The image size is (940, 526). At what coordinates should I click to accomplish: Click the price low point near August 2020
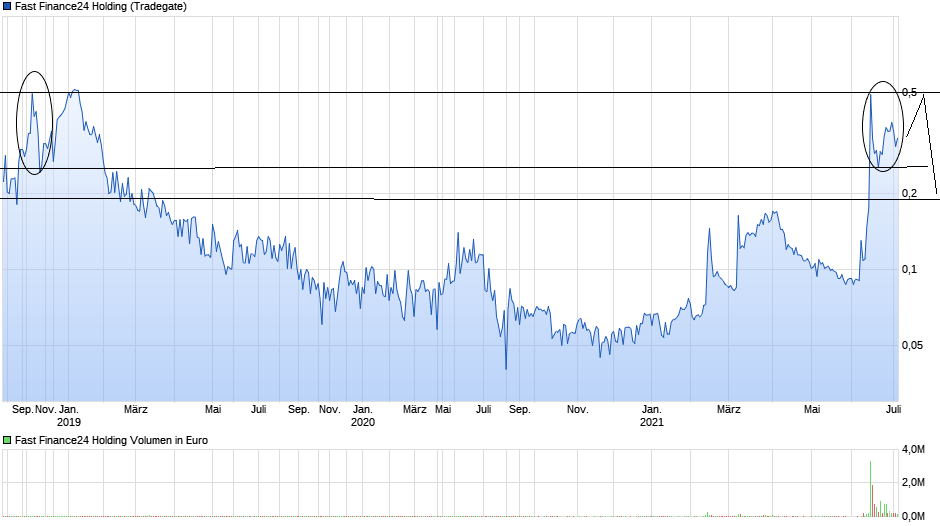point(506,368)
